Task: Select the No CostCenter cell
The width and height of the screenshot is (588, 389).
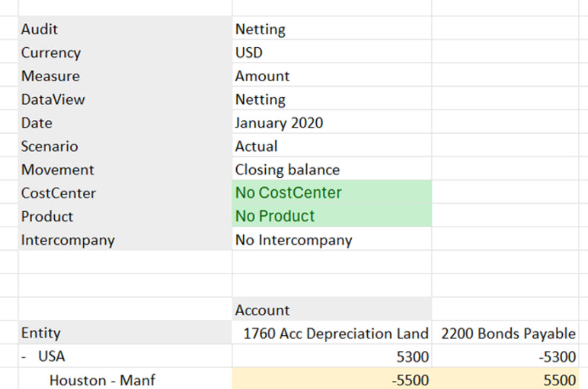Action: [x=332, y=192]
